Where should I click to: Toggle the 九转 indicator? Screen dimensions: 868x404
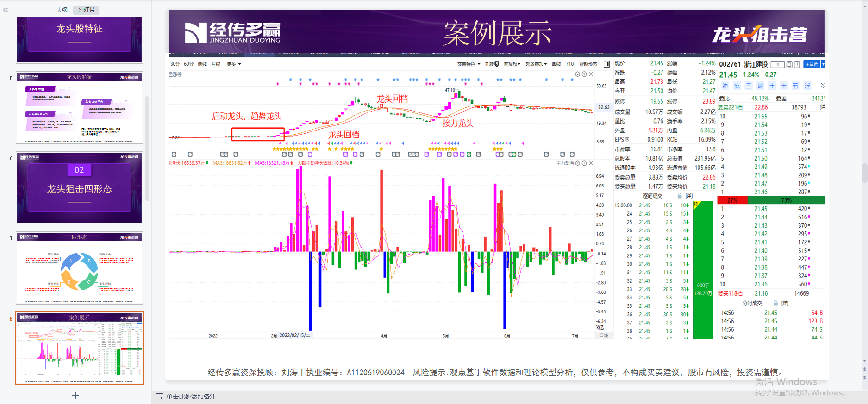point(492,64)
